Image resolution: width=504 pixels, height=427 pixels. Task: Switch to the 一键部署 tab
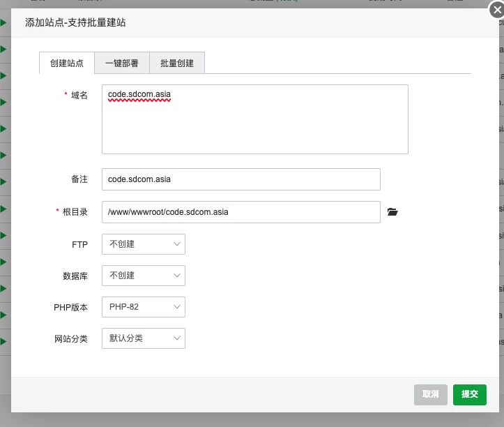point(122,63)
